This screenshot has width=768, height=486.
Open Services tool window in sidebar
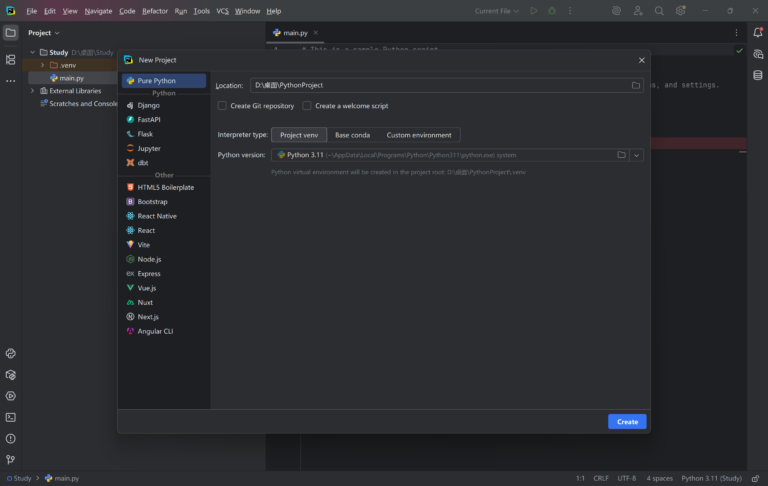point(10,396)
